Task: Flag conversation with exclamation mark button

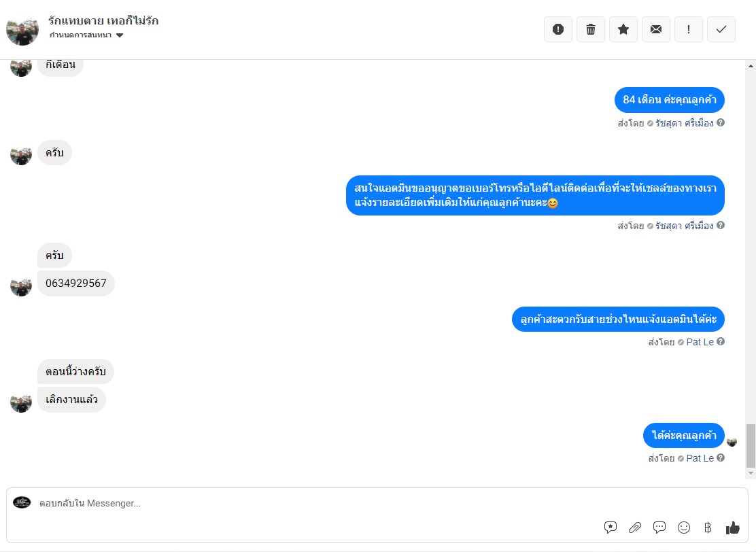Action: pyautogui.click(x=689, y=29)
